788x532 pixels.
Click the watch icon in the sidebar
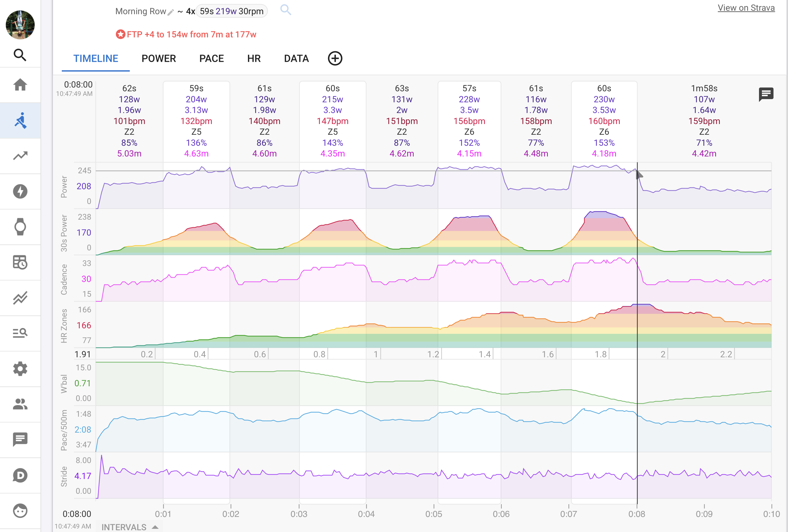[20, 227]
